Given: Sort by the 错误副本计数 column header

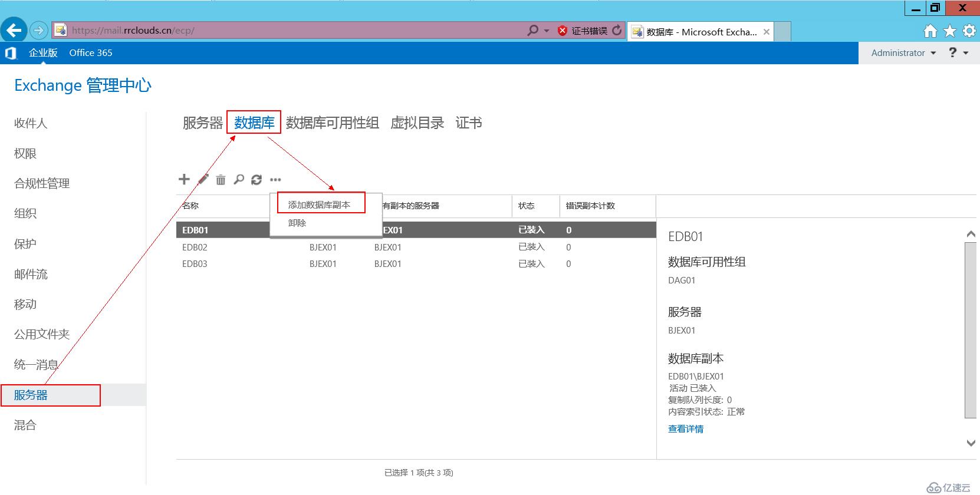Looking at the screenshot, I should [590, 206].
